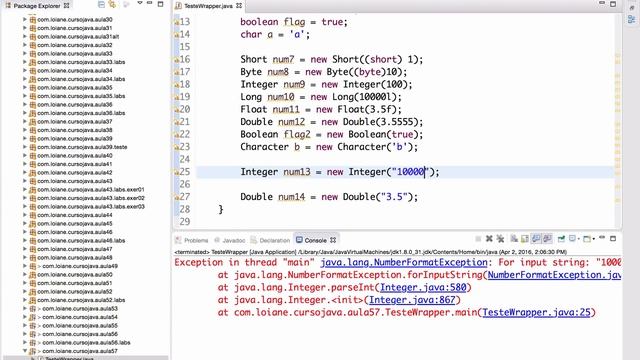Open the TesteWrapper.java:25 stack trace link
The height and width of the screenshot is (360, 640).
pos(536,313)
